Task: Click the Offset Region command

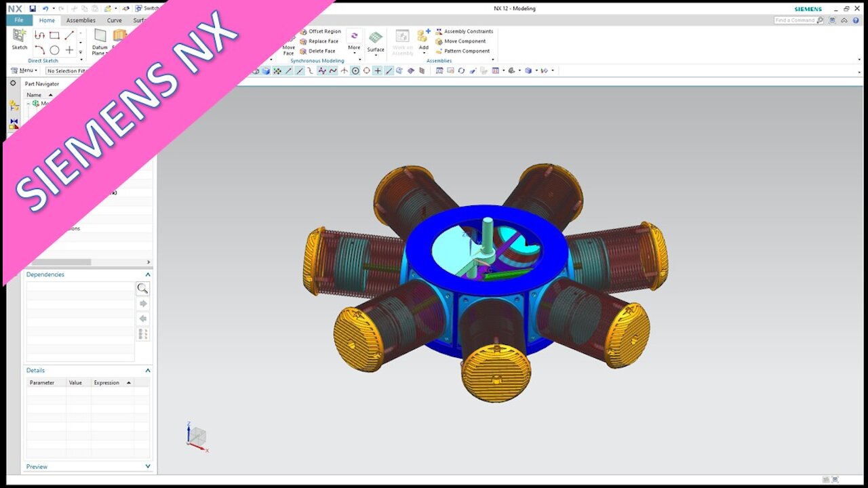Action: (320, 31)
